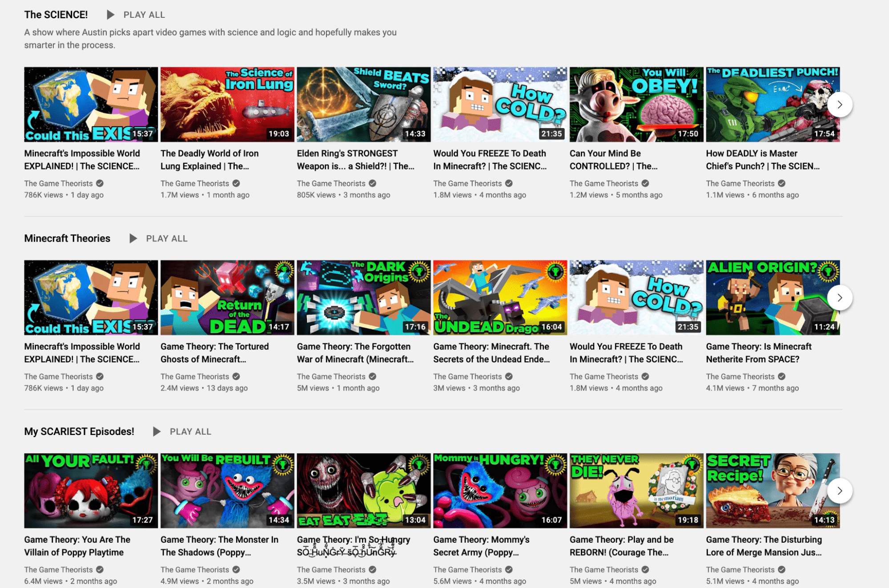This screenshot has width=889, height=588.
Task: Open the You Will OBEY thumbnail
Action: (636, 105)
